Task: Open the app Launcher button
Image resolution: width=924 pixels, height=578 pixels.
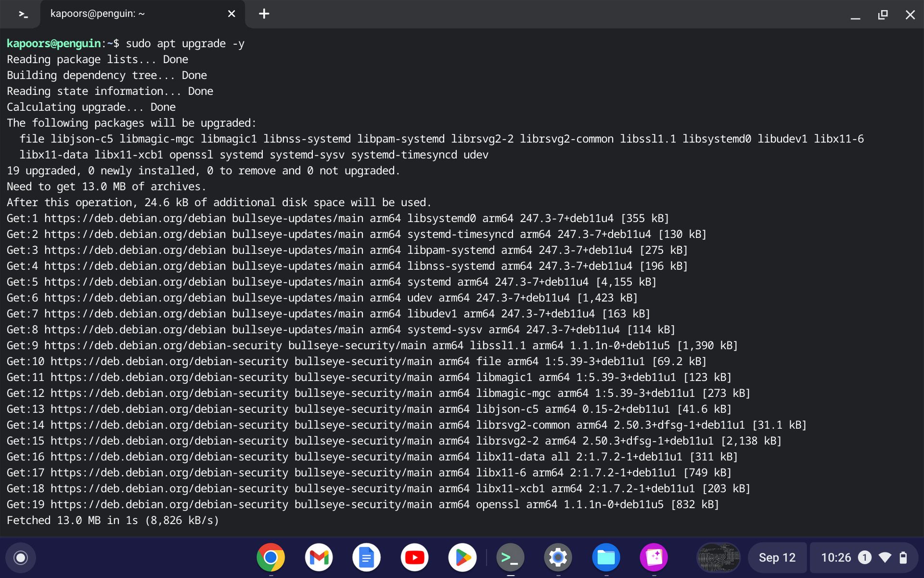Action: [20, 557]
